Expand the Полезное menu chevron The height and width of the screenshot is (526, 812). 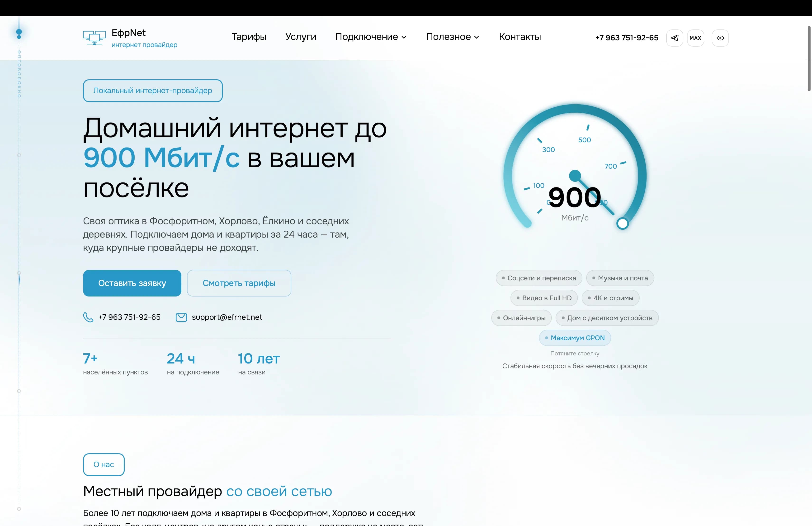click(x=477, y=37)
